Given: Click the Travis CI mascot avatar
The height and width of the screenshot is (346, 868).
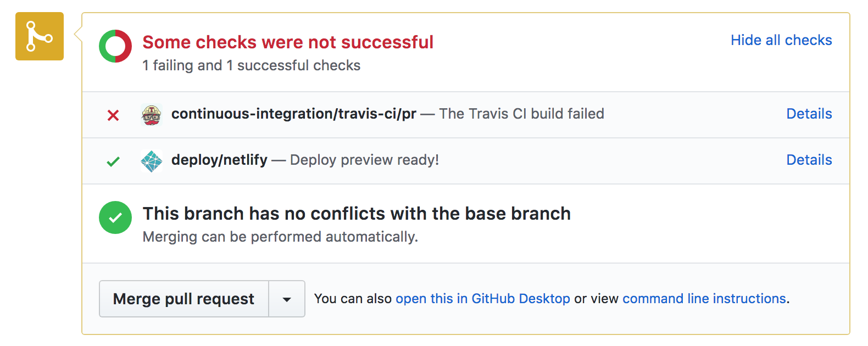Looking at the screenshot, I should (152, 115).
